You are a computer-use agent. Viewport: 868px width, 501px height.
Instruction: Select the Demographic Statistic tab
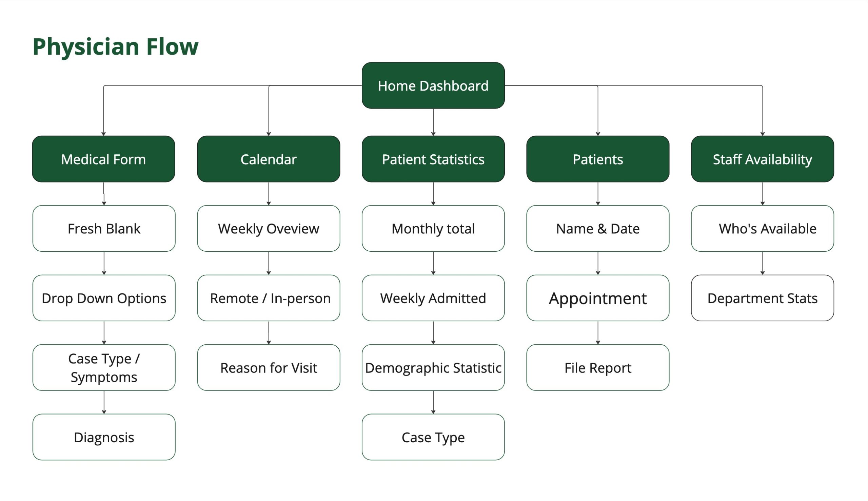pyautogui.click(x=433, y=366)
